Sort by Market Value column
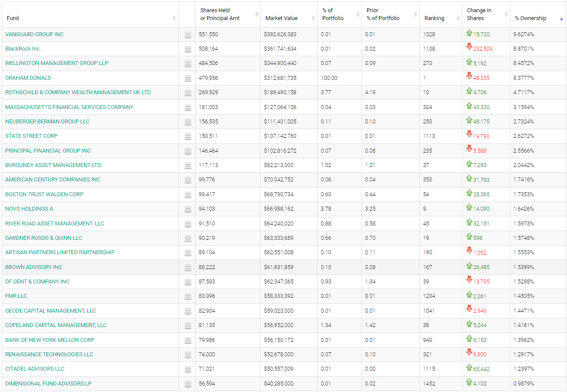This screenshot has height=392, width=567. (289, 14)
